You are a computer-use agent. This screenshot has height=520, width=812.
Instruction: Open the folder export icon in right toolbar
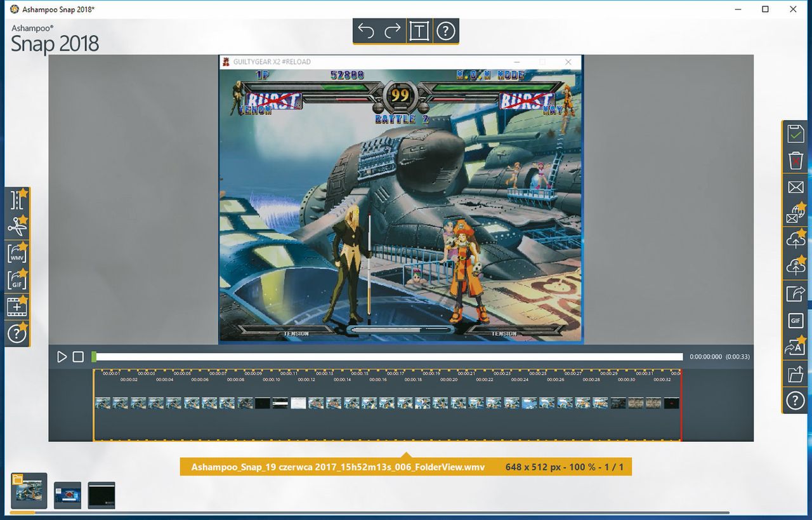[796, 374]
